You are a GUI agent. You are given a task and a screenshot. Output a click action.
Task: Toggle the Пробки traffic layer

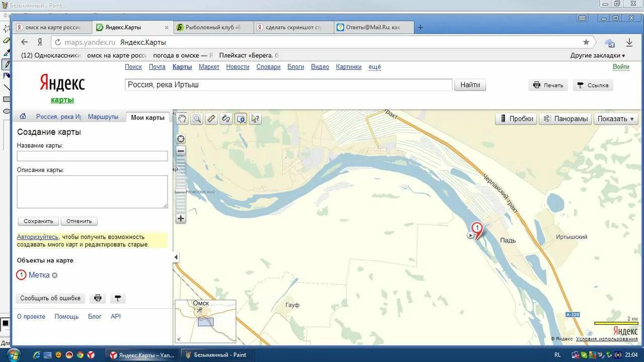[x=516, y=119]
